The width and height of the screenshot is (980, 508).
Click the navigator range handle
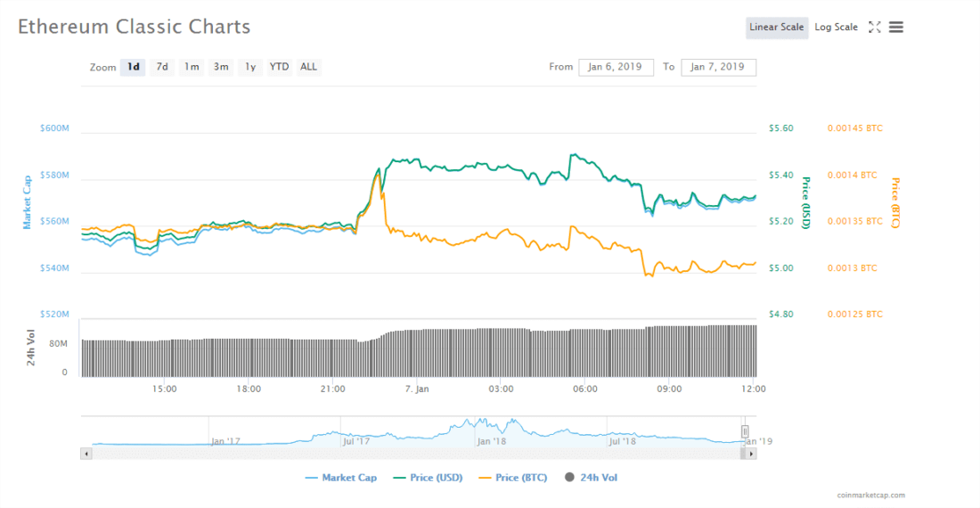pos(745,431)
